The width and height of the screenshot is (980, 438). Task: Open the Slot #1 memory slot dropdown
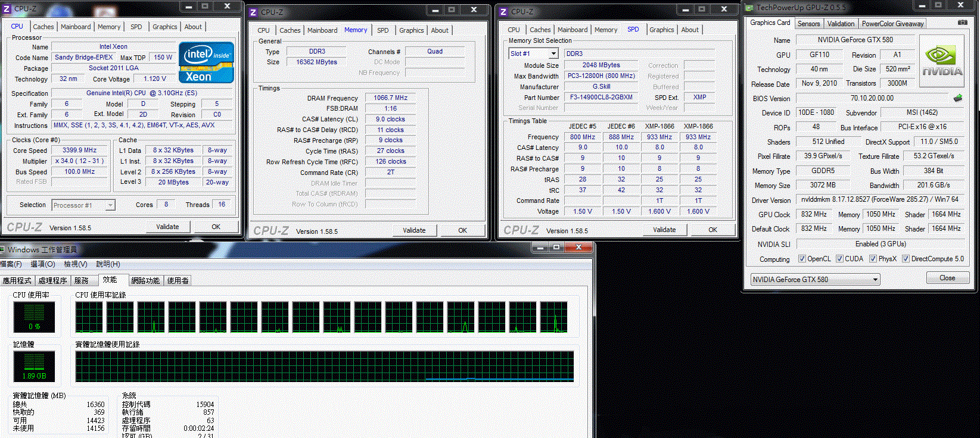(x=553, y=54)
